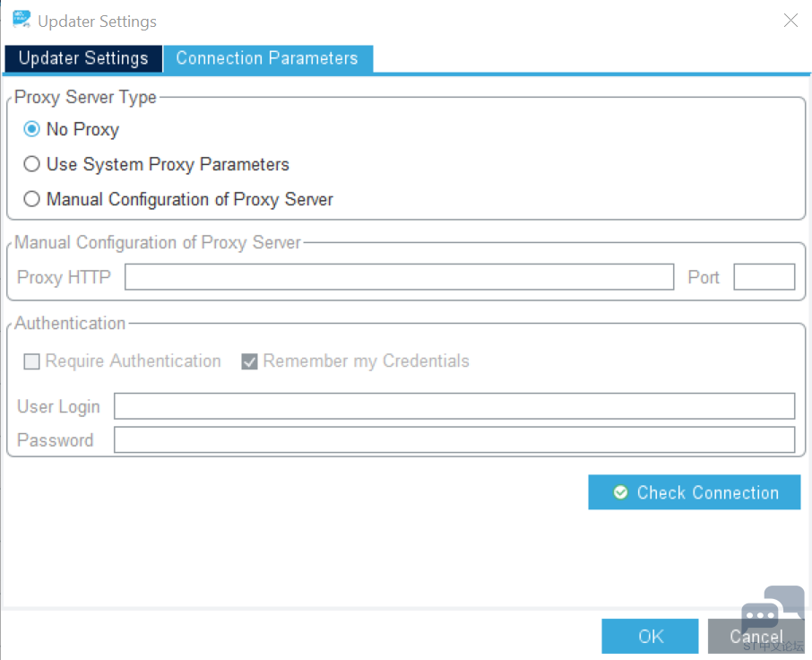Screen dimensions: 812x660
Task: Click inside the Port input box
Action: (x=764, y=276)
